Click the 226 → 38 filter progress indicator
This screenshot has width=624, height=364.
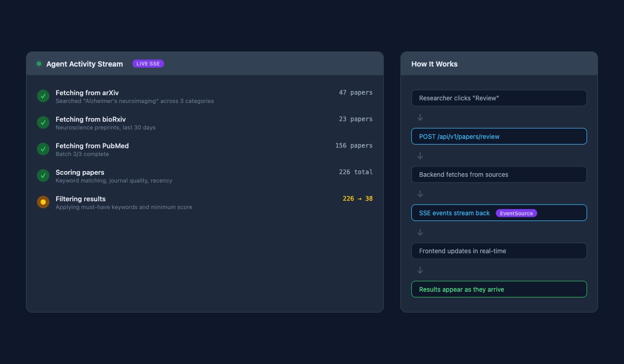tap(358, 198)
